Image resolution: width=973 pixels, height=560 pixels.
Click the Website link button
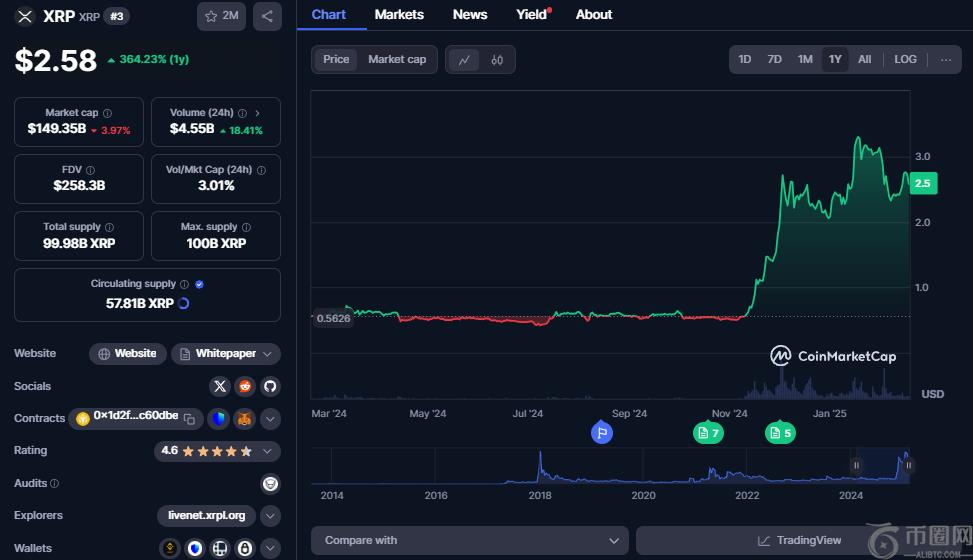[127, 354]
